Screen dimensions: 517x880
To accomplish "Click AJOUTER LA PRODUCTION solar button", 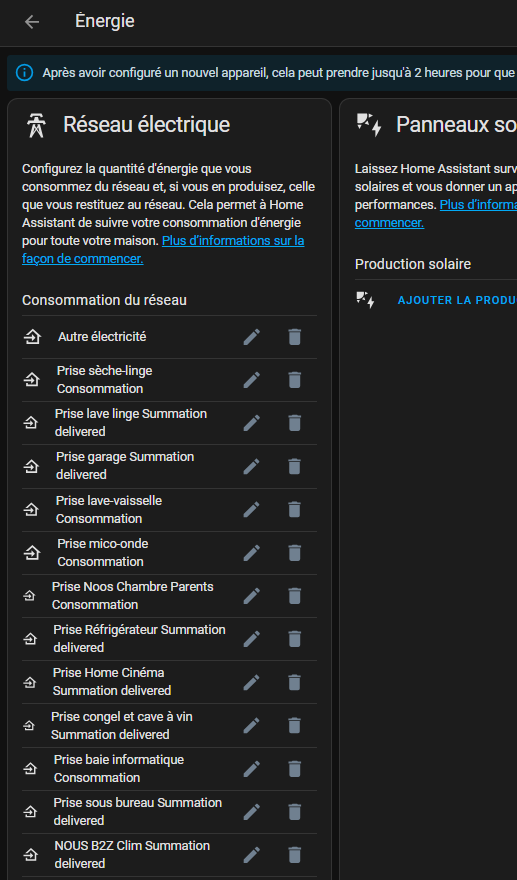I will pos(457,300).
